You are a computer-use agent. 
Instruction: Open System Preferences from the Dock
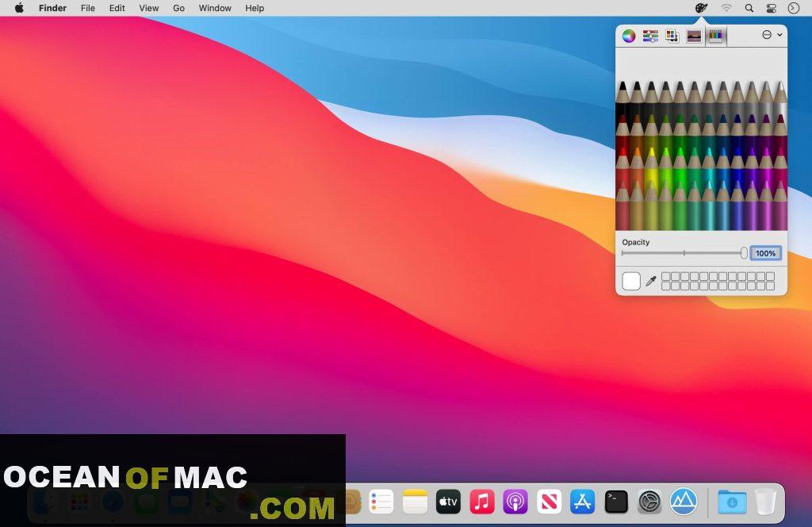649,502
